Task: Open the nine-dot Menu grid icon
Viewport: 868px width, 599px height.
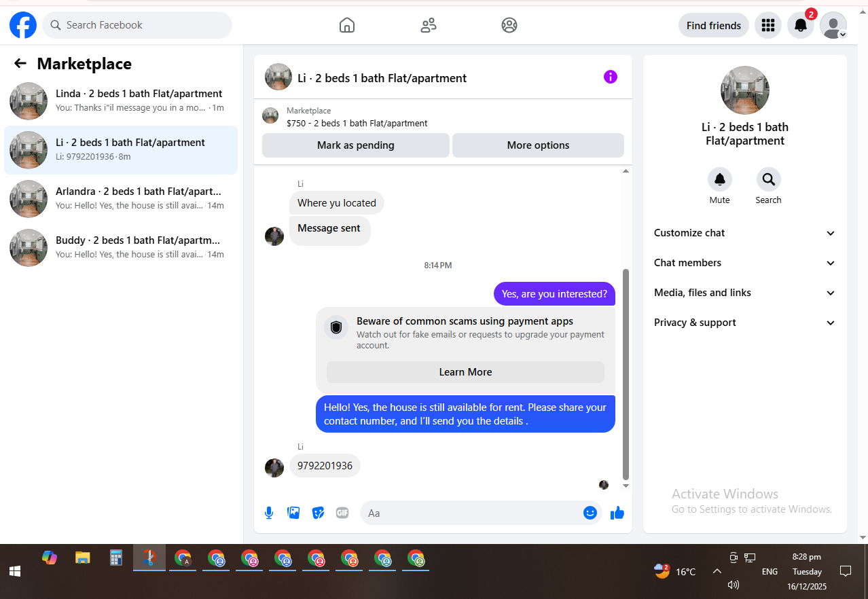Action: click(768, 25)
